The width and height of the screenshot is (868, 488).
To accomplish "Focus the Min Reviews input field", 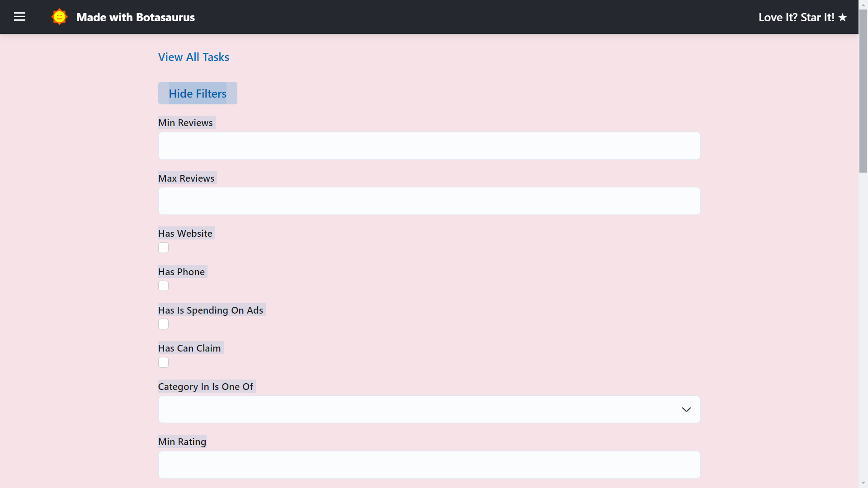I will 429,145.
